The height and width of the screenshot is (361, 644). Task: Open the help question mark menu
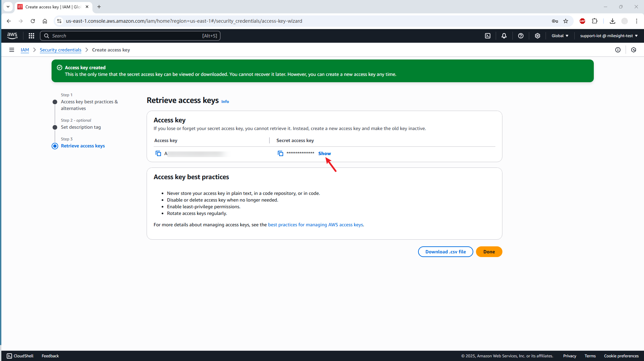[x=521, y=36]
